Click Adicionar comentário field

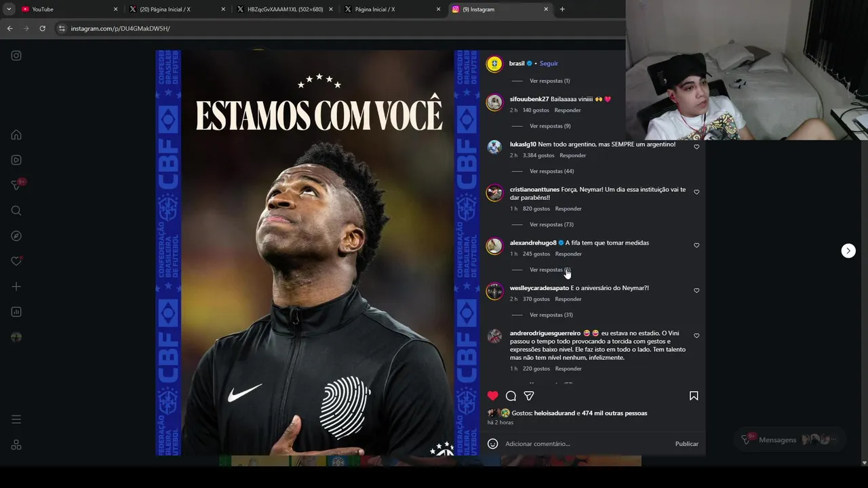coord(587,444)
